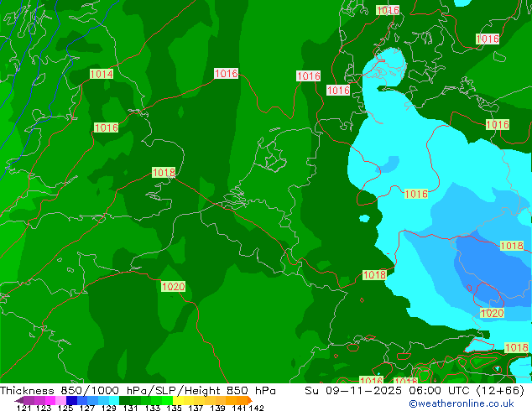Click the purple arrow tip at legend's start
The image size is (532, 411).
pyautogui.click(x=18, y=400)
